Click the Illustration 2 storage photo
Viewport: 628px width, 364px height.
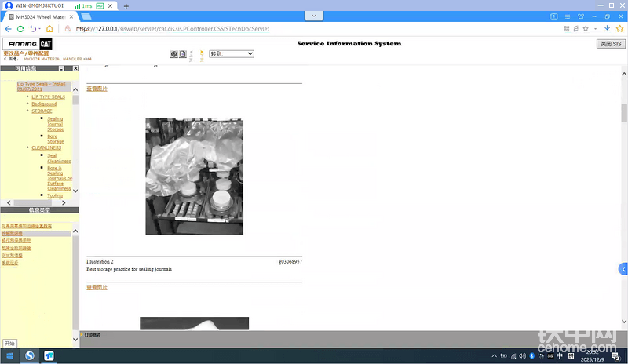pyautogui.click(x=194, y=177)
